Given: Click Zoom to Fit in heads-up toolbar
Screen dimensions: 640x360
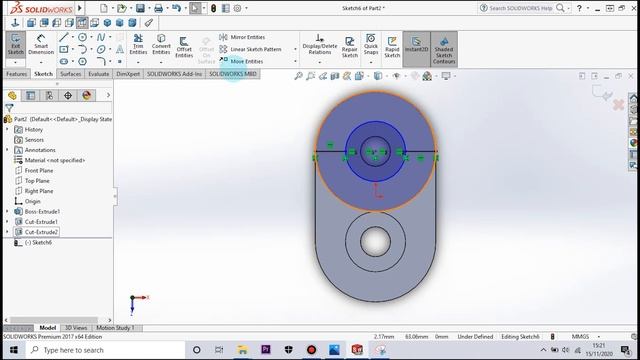Looking at the screenshot, I should click(298, 76).
